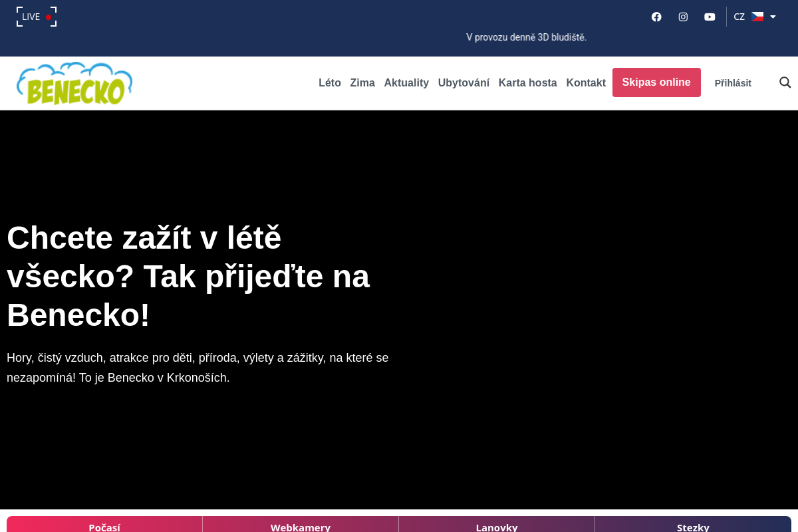798x532 pixels.
Task: Open the LIVE webcam icon
Action: point(37,17)
